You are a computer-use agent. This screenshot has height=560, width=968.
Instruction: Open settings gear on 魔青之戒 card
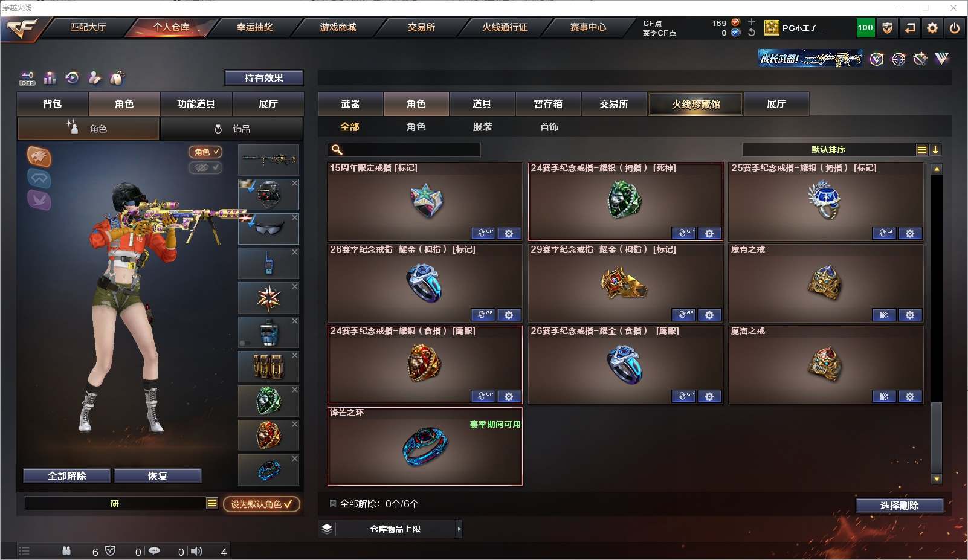pyautogui.click(x=910, y=315)
